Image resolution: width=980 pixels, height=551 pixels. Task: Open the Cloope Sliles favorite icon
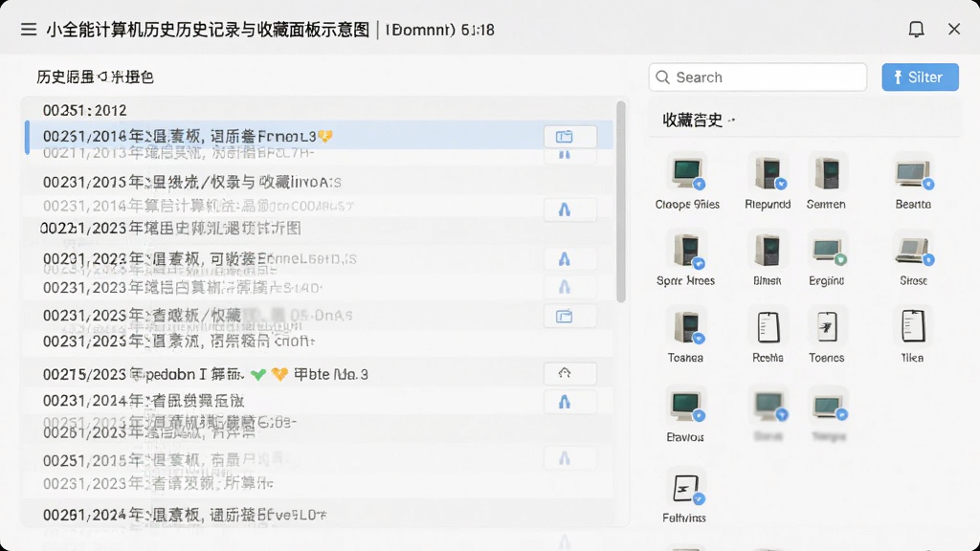[x=687, y=172]
